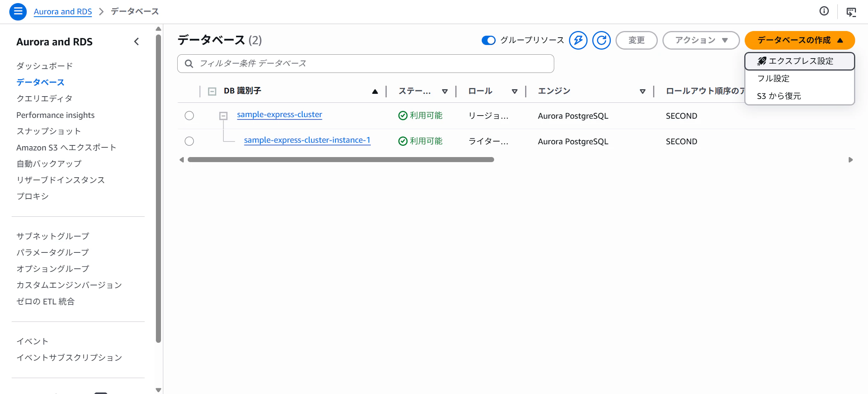The width and height of the screenshot is (868, 394).
Task: Choose Express configuration menu item
Action: (800, 61)
